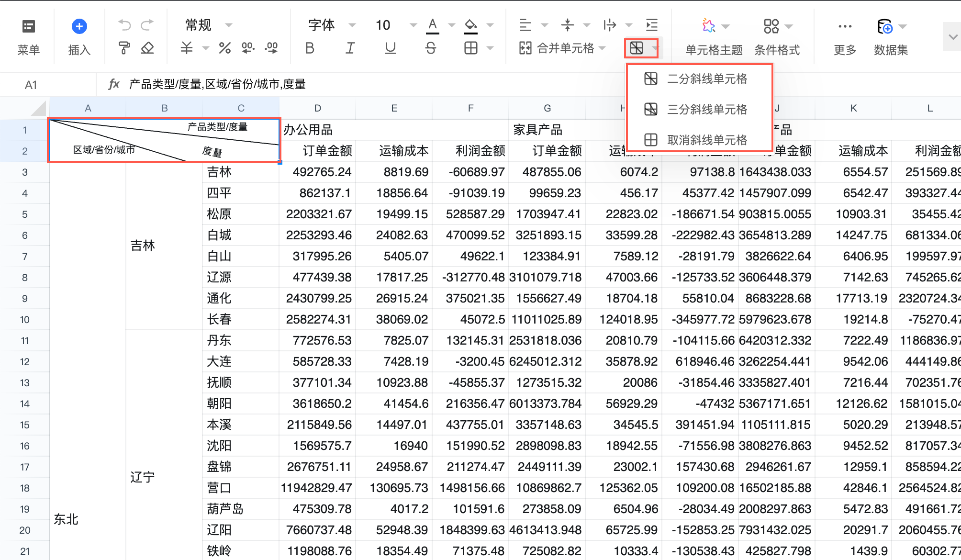Choose 三分斜线单元格 from the menu
The width and height of the screenshot is (961, 560).
pos(707,110)
